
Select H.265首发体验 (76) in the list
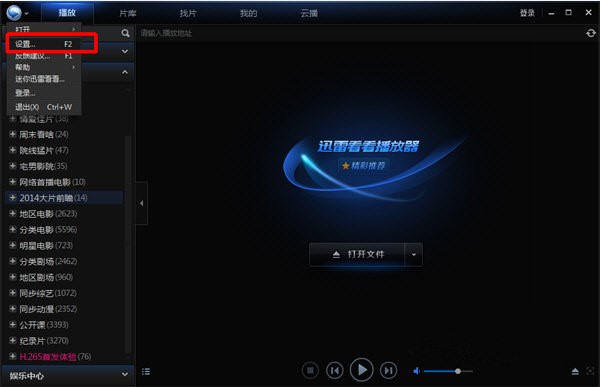55,357
